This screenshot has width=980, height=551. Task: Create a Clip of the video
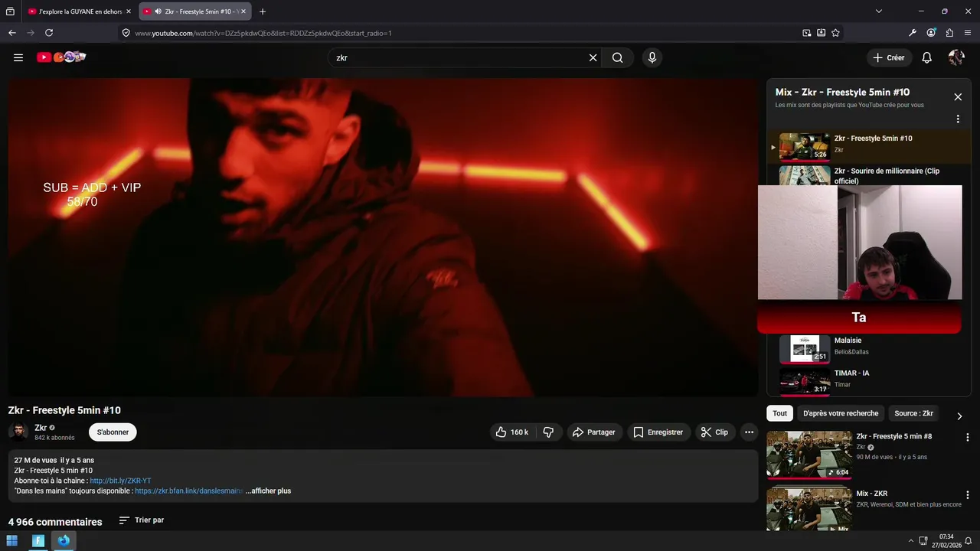click(714, 432)
